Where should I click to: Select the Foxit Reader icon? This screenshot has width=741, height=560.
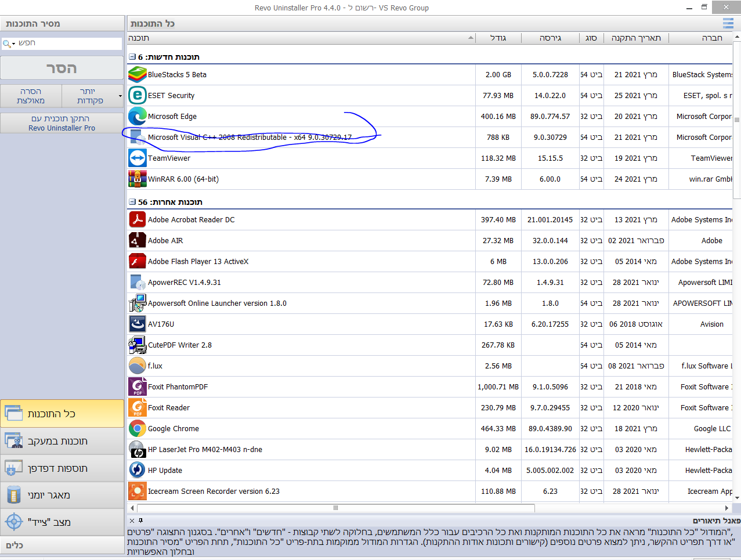click(x=138, y=407)
